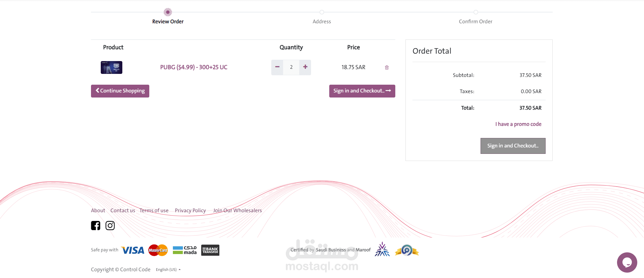Viewport: 644px width, 278px height.
Task: Open the PUBG ($4.99) - 300+25 UC link
Action: click(x=194, y=67)
